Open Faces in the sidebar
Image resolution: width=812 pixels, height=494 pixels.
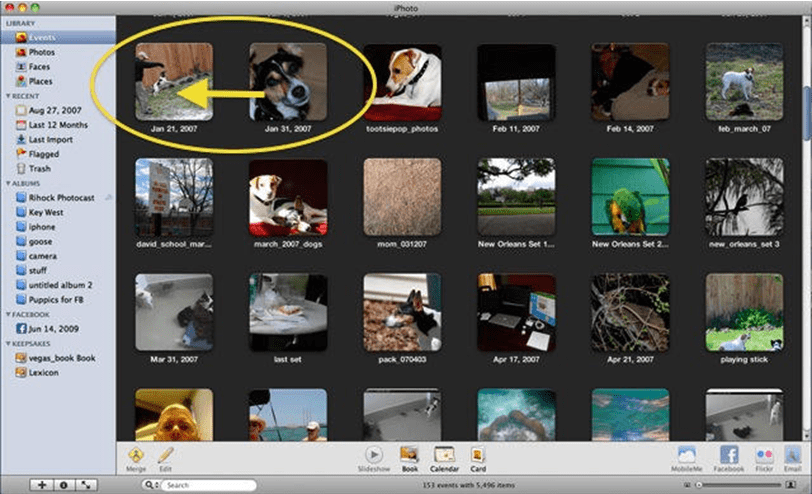click(x=40, y=67)
